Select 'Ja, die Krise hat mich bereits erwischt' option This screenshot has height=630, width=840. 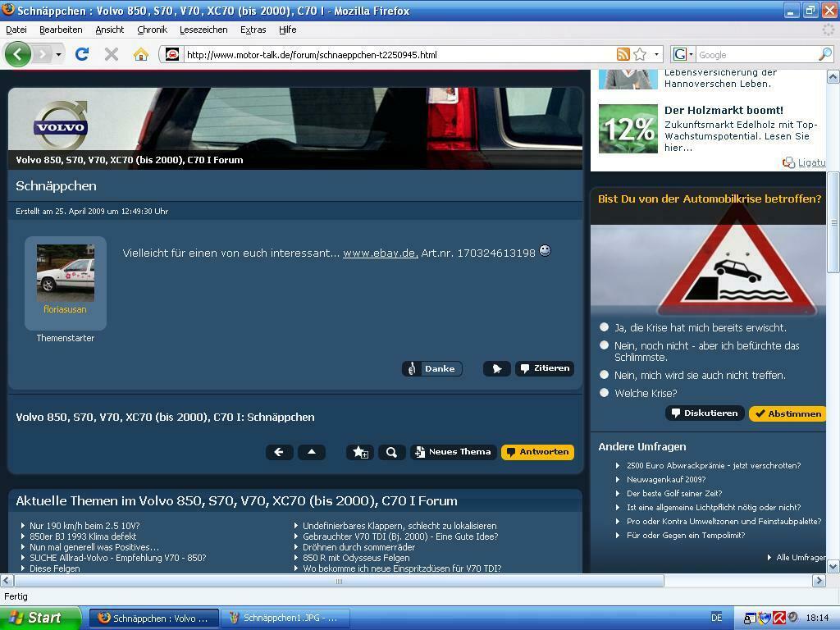[x=605, y=326]
